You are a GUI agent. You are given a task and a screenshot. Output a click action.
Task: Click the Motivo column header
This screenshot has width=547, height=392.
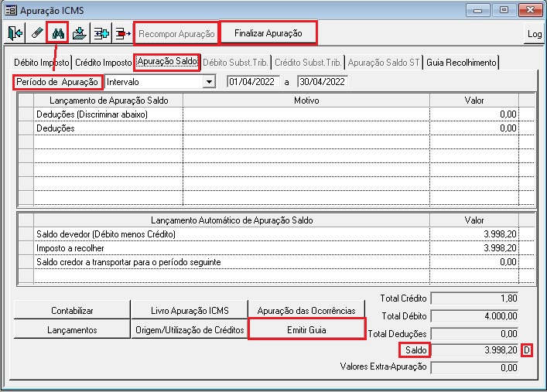pos(306,101)
